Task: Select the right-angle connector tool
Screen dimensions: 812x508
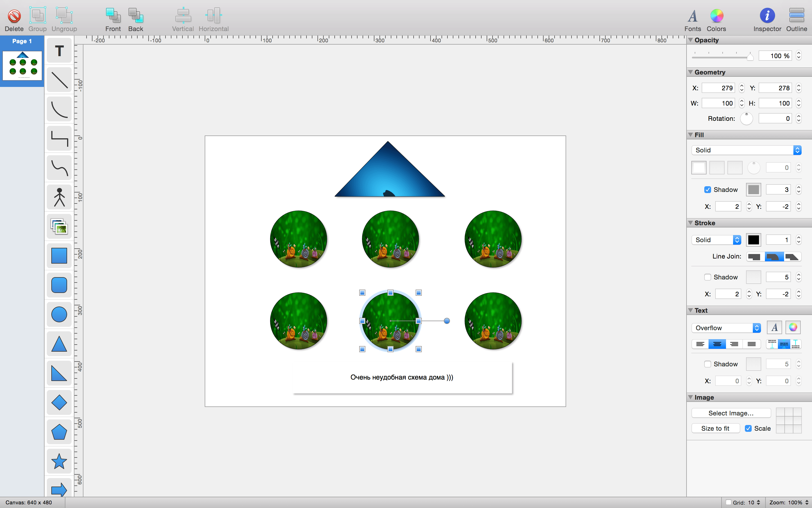Action: [x=59, y=138]
